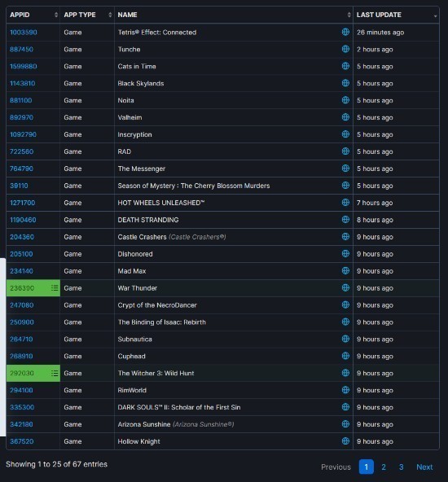Click globe icon for Inscryption
This screenshot has height=482, width=448.
tap(345, 134)
